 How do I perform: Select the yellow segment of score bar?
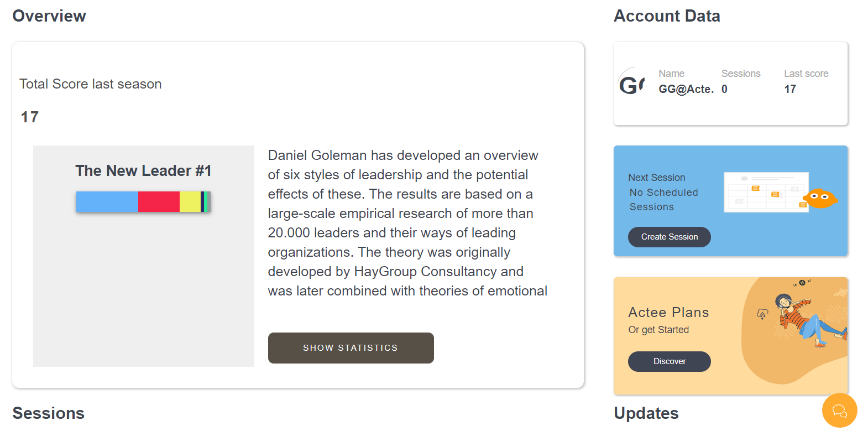click(x=190, y=202)
